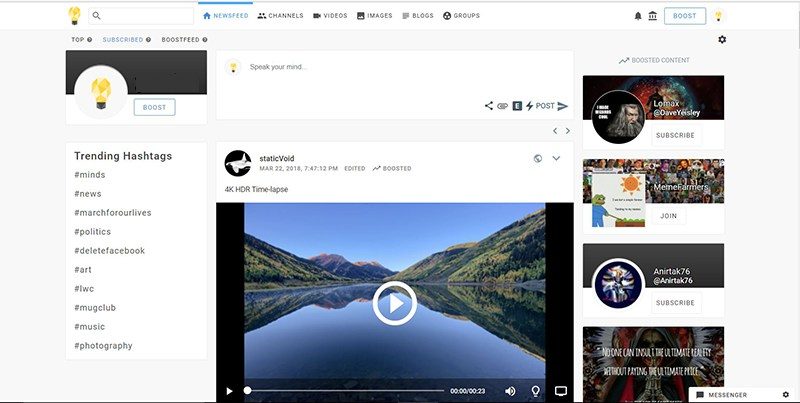Go to previous boosted post arrow

(555, 131)
